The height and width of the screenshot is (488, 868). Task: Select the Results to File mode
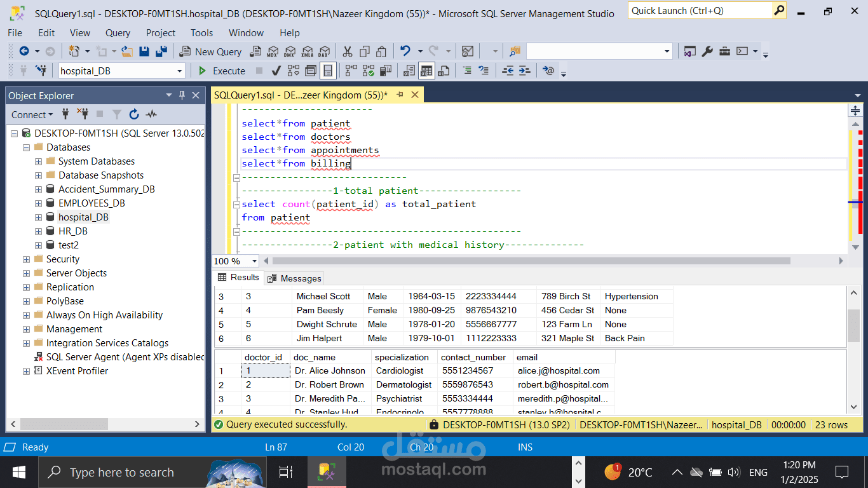[444, 71]
